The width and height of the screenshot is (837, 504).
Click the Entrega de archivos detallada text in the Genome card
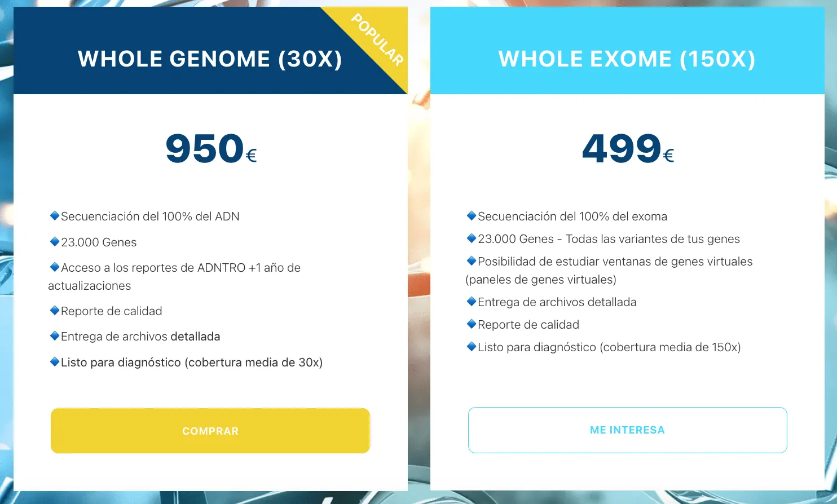[140, 337]
